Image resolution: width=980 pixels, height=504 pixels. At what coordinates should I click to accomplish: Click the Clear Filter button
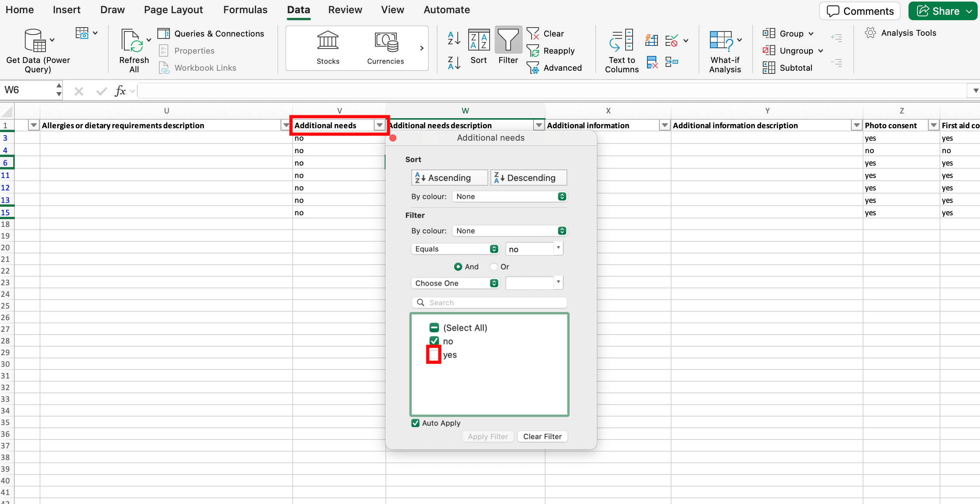[x=542, y=437]
